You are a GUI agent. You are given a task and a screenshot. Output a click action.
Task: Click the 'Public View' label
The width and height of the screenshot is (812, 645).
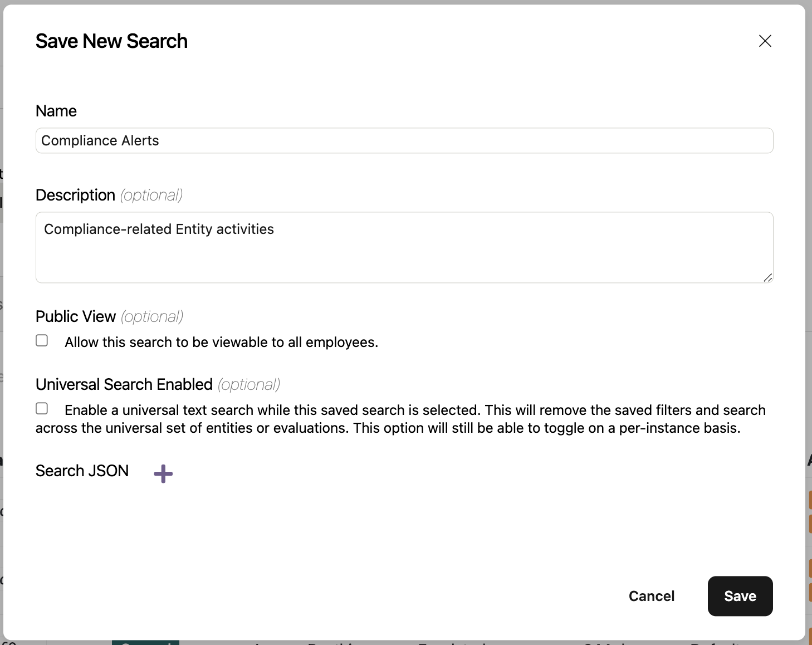click(x=76, y=316)
